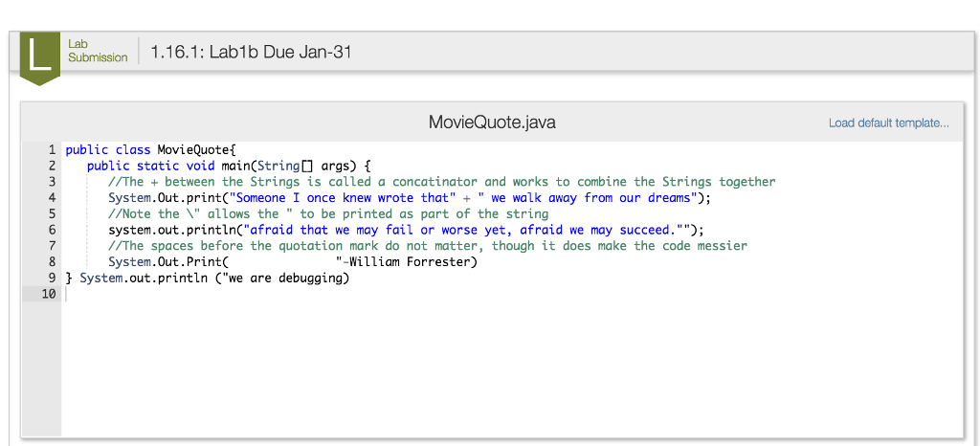Click the comment about spaces before quotation mark
This screenshot has width=980, height=446.
click(427, 246)
